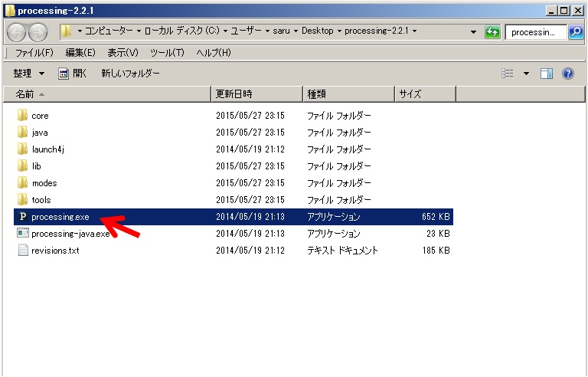Open the 表示(V) menu
This screenshot has height=377, width=588.
point(122,53)
